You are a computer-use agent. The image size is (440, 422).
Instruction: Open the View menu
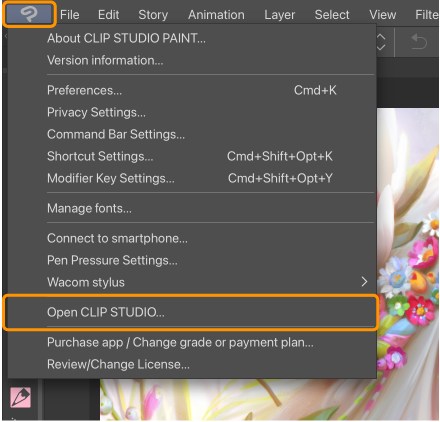click(383, 15)
